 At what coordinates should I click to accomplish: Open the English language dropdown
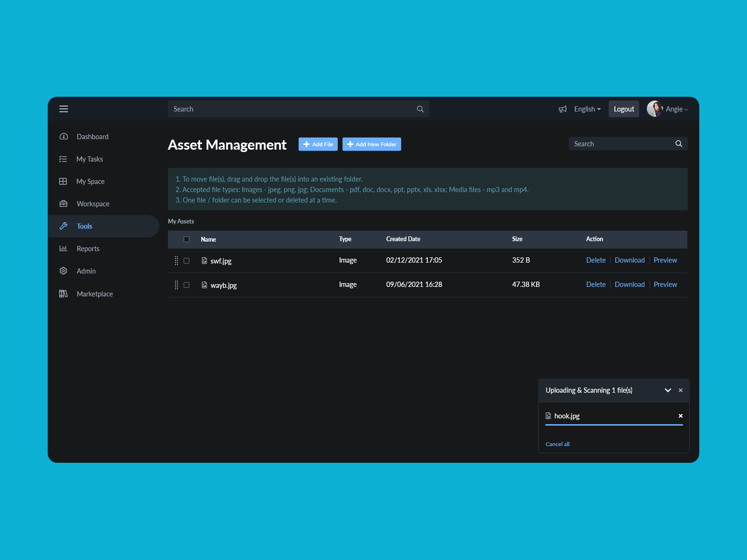pyautogui.click(x=587, y=109)
